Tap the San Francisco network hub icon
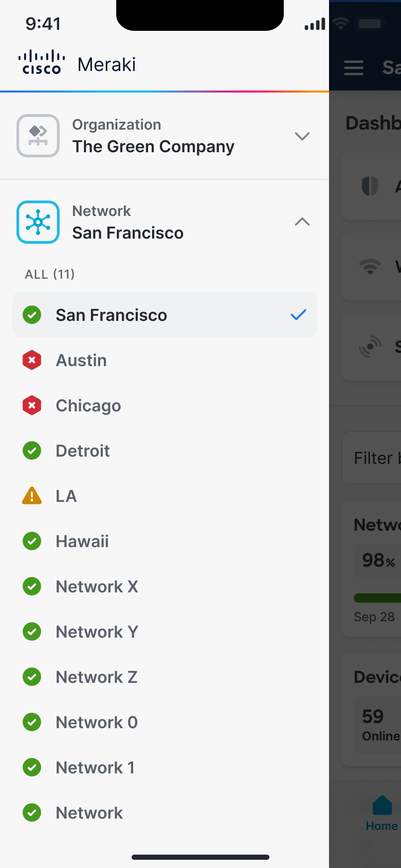 tap(38, 222)
